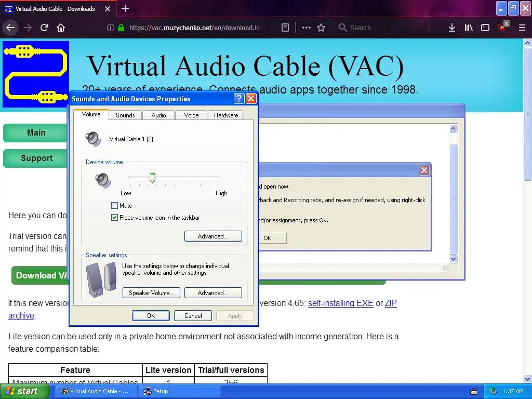The height and width of the screenshot is (399, 532).
Task: Open the downloads arrow icon
Action: [x=451, y=28]
